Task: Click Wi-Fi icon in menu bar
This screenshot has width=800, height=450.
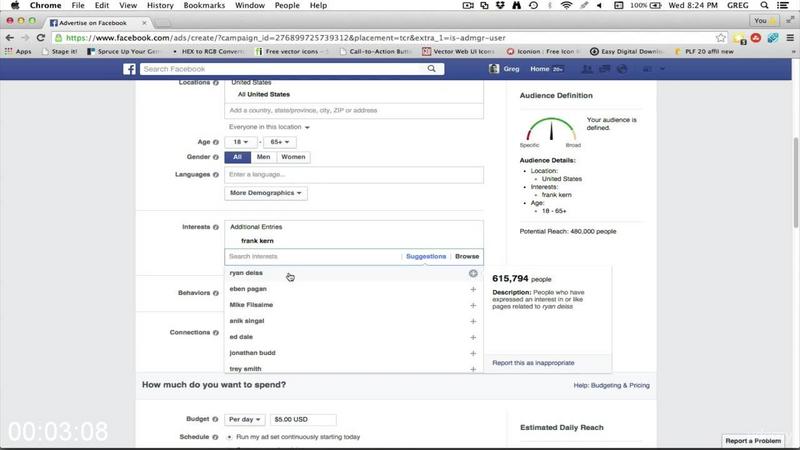Action: 566,5
